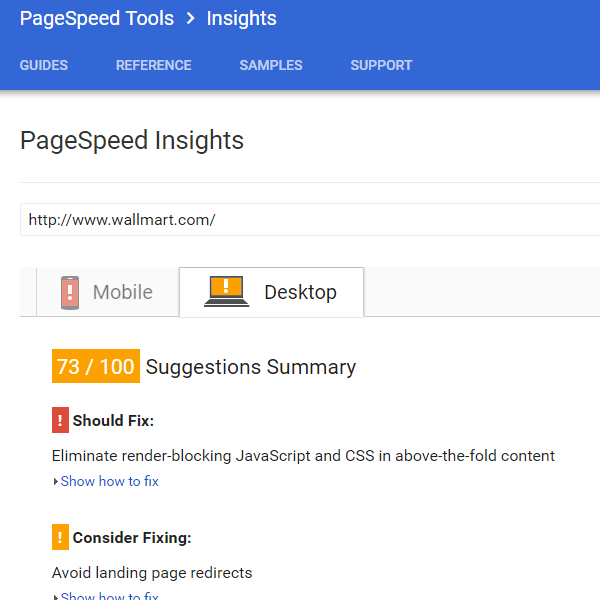Viewport: 600px width, 600px height.
Task: Click the red Should Fix exclamation icon
Action: tap(60, 420)
